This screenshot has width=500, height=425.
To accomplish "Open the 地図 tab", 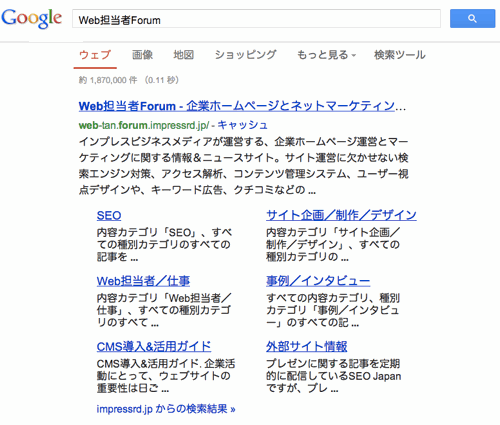I will point(183,55).
